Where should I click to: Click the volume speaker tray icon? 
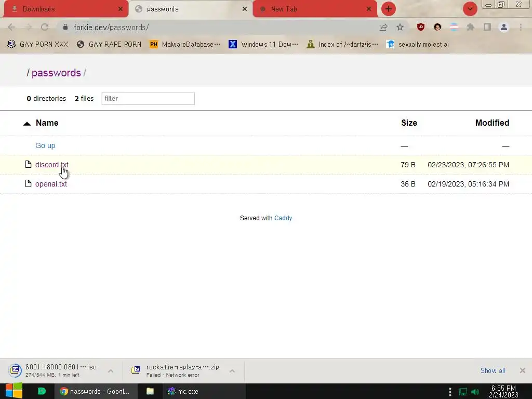[475, 392]
